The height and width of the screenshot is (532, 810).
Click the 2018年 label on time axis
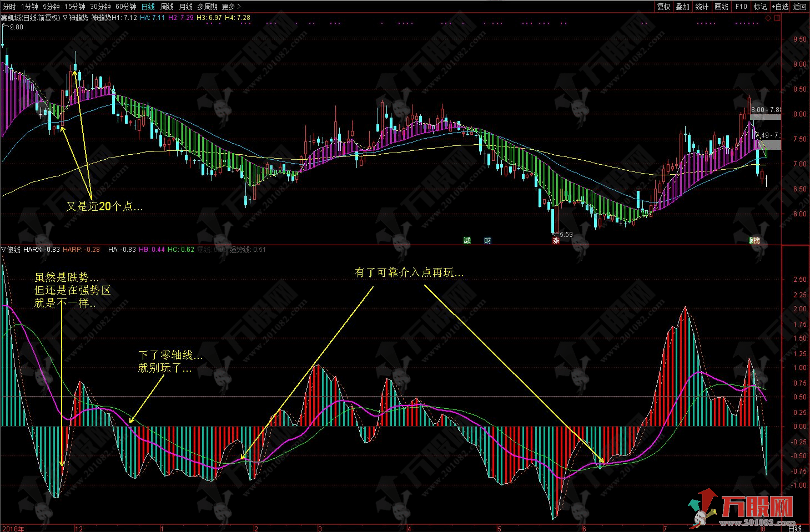coord(13,528)
